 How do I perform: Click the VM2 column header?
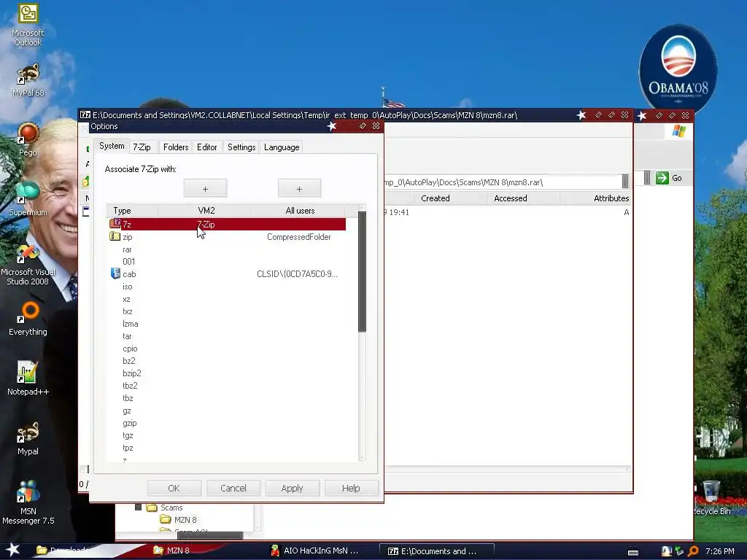[x=206, y=211]
